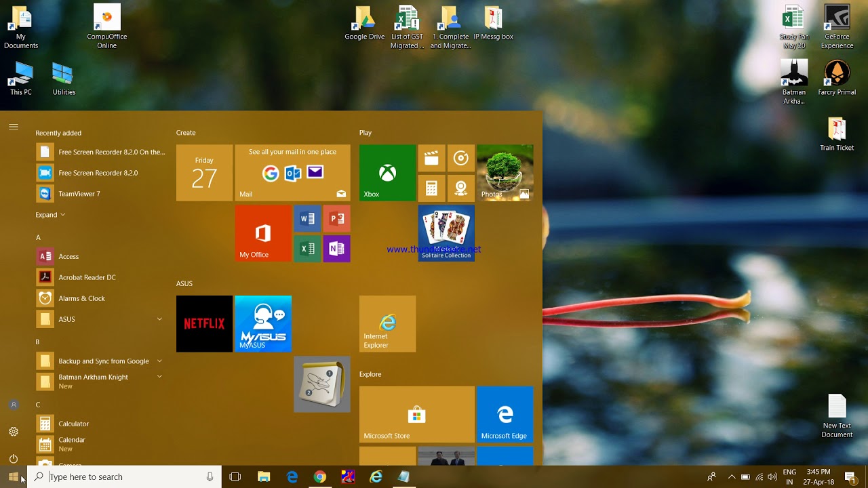Open the Maps tile in Play group

461,188
